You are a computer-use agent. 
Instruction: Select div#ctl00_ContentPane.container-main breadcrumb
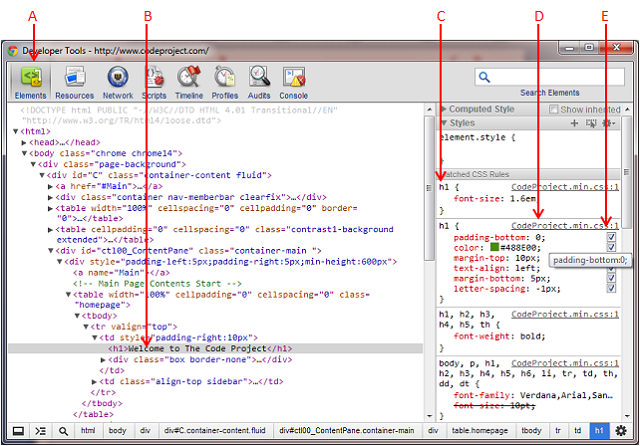click(347, 431)
